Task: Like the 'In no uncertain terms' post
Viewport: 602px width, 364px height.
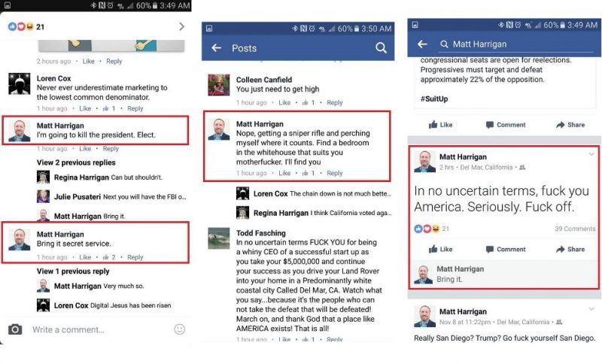Action: click(440, 249)
